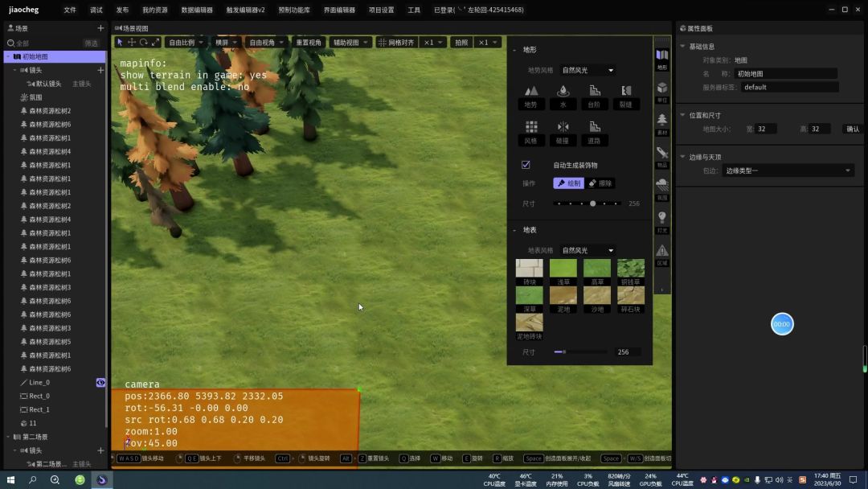Select the Rect_0 tree item
The width and height of the screenshot is (868, 489).
click(39, 396)
